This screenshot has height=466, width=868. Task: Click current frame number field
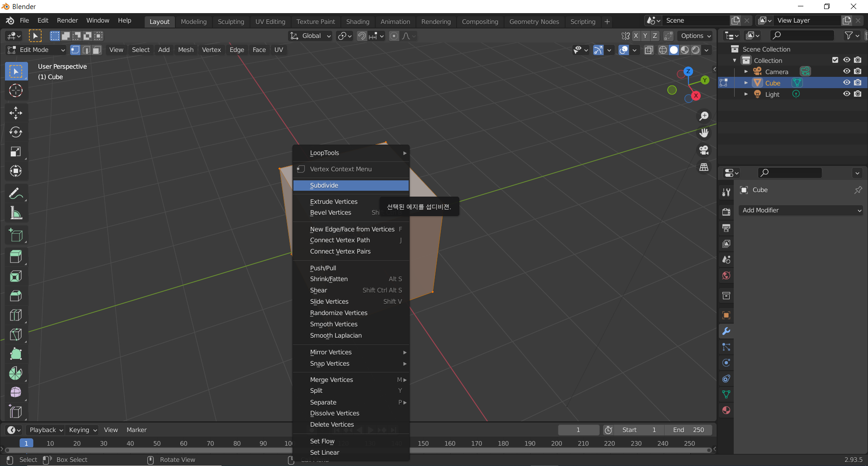click(578, 430)
